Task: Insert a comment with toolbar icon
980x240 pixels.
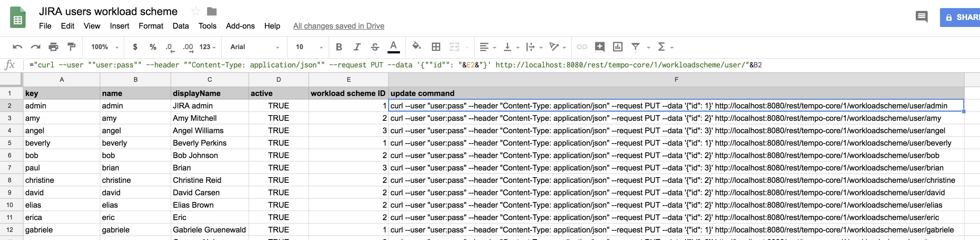Action: point(599,47)
